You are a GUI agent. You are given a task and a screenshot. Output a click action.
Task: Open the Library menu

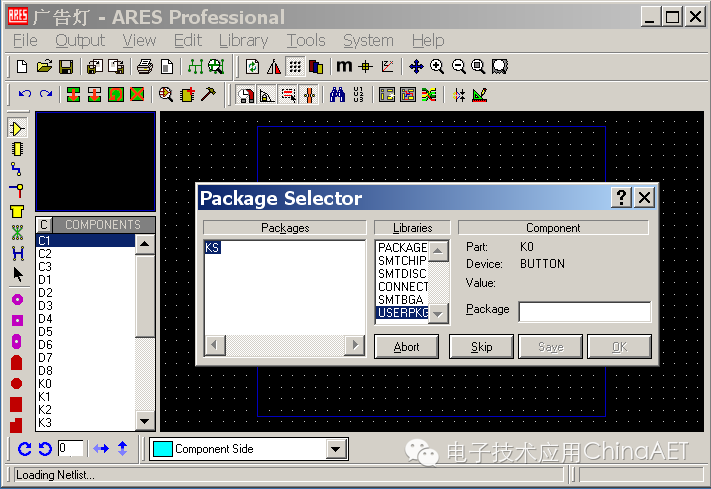[243, 41]
